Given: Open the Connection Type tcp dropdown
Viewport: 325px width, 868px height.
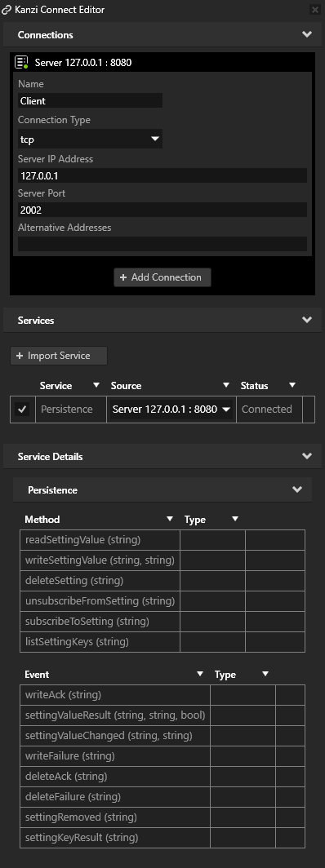Looking at the screenshot, I should tap(91, 139).
